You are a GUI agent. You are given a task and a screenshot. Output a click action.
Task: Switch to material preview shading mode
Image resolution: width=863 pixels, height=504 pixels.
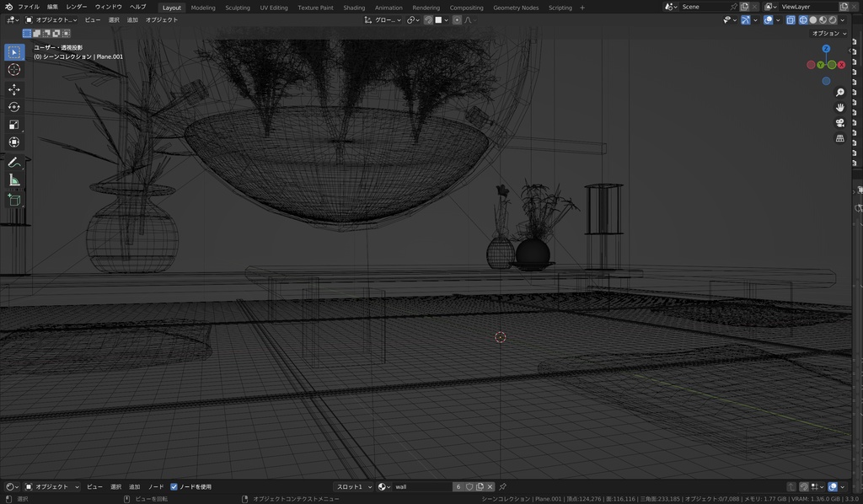coord(823,20)
